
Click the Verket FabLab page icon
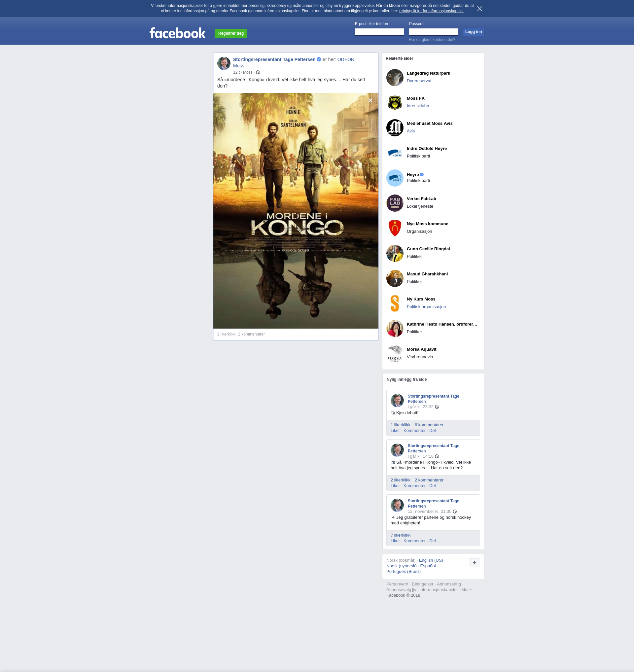[x=394, y=203]
